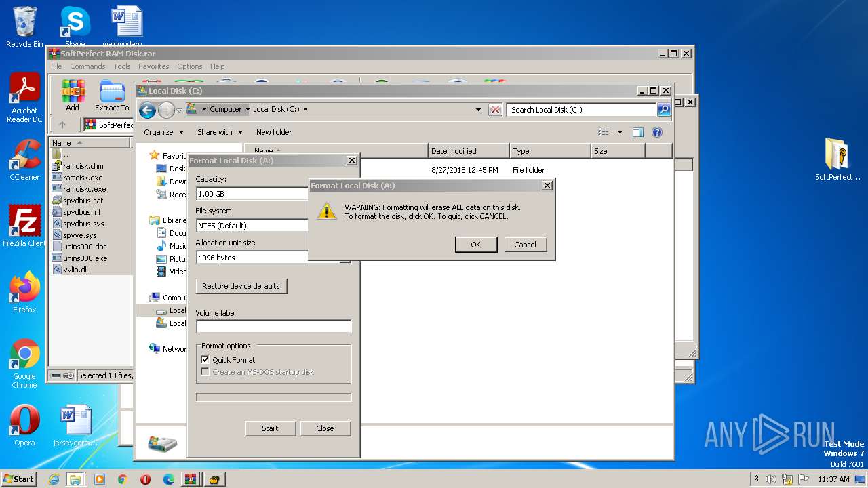This screenshot has width=868, height=488.
Task: Open the Opera desktop icon
Action: [x=24, y=426]
